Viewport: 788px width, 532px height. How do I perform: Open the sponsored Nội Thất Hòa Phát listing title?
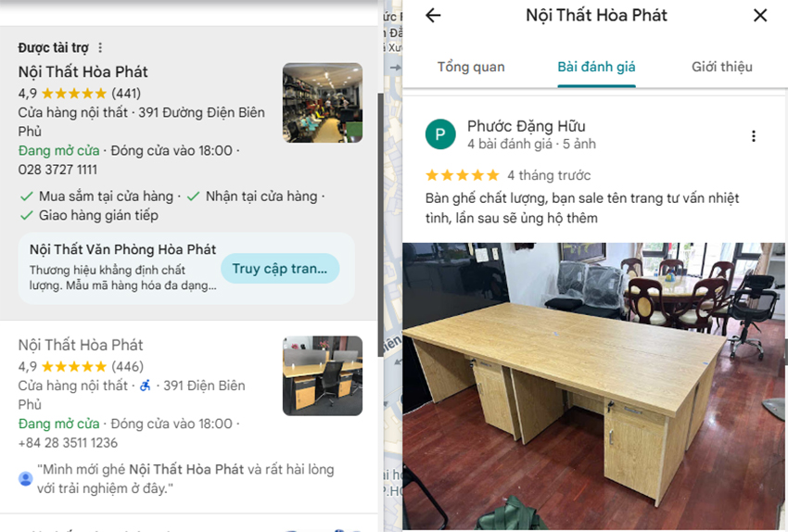[83, 72]
